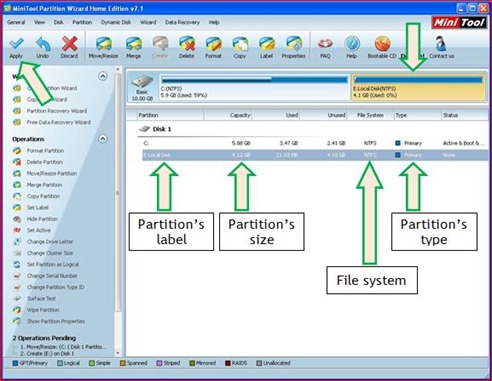Click the left panel scroll down arrow

coord(118,353)
